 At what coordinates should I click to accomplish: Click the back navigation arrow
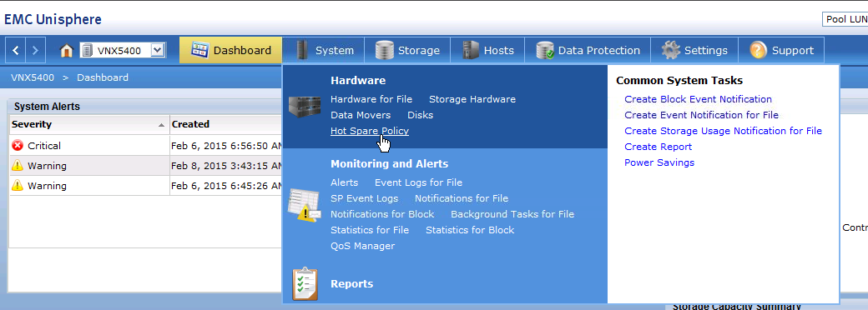click(16, 50)
